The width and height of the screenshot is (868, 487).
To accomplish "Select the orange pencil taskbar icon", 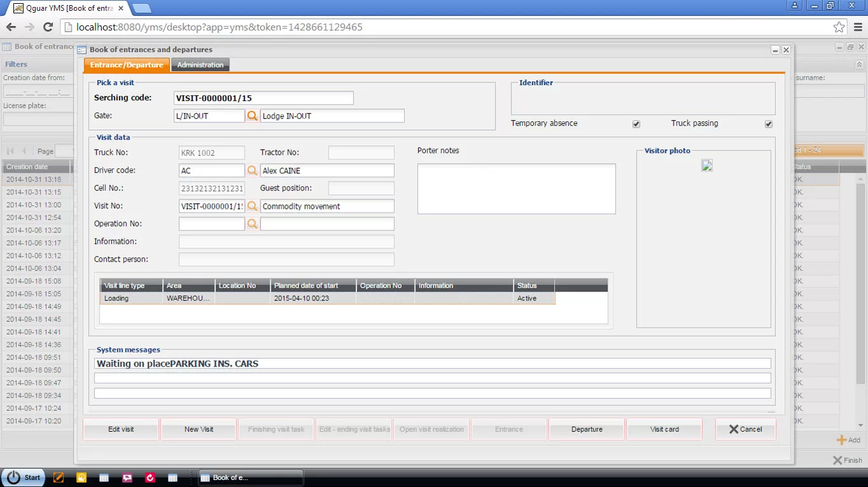I will tap(58, 477).
